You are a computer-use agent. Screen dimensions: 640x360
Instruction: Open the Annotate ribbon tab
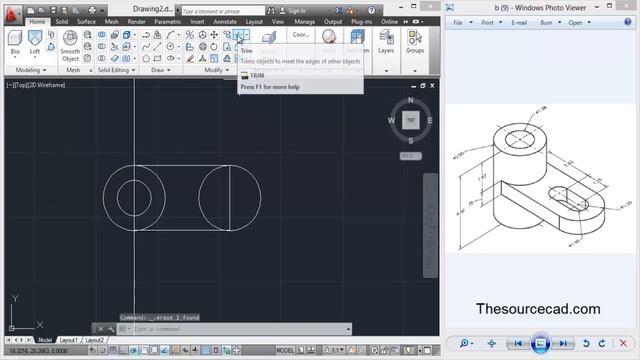click(x=225, y=21)
